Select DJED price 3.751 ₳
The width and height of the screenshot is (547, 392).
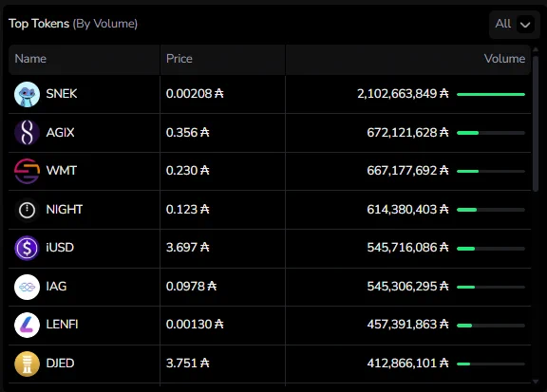[x=188, y=364]
